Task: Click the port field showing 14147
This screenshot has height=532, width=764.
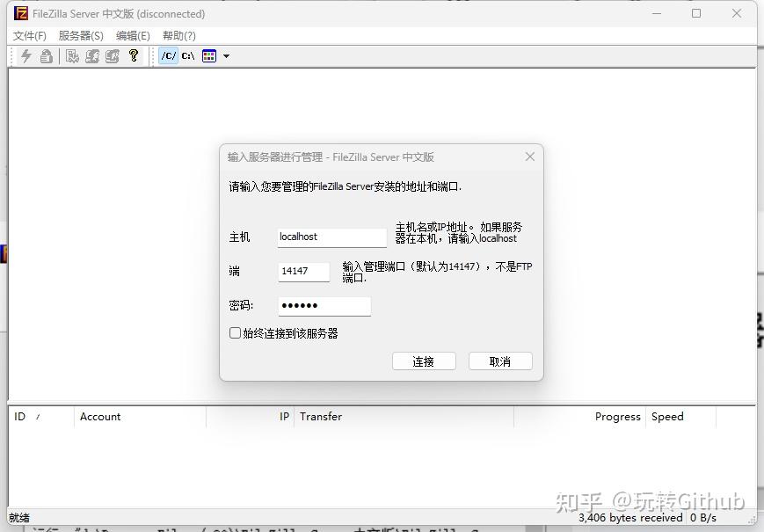Action: [x=303, y=272]
